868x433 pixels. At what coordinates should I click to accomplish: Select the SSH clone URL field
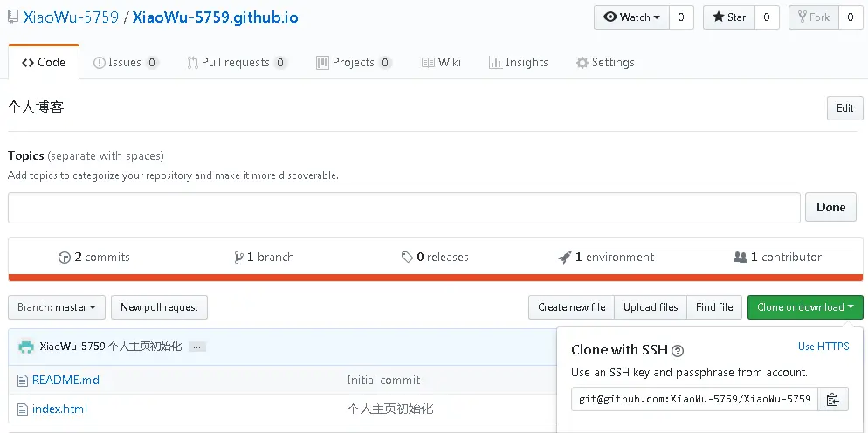point(695,399)
